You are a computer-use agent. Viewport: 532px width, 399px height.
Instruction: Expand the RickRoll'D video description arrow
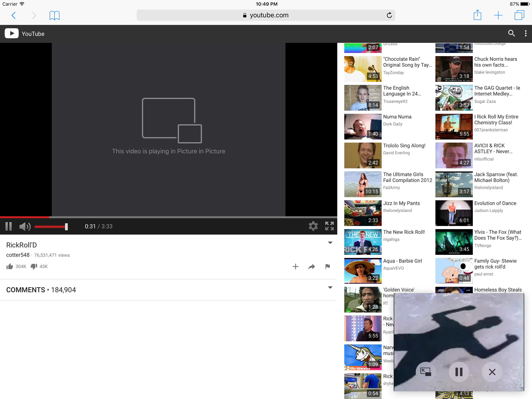[330, 243]
